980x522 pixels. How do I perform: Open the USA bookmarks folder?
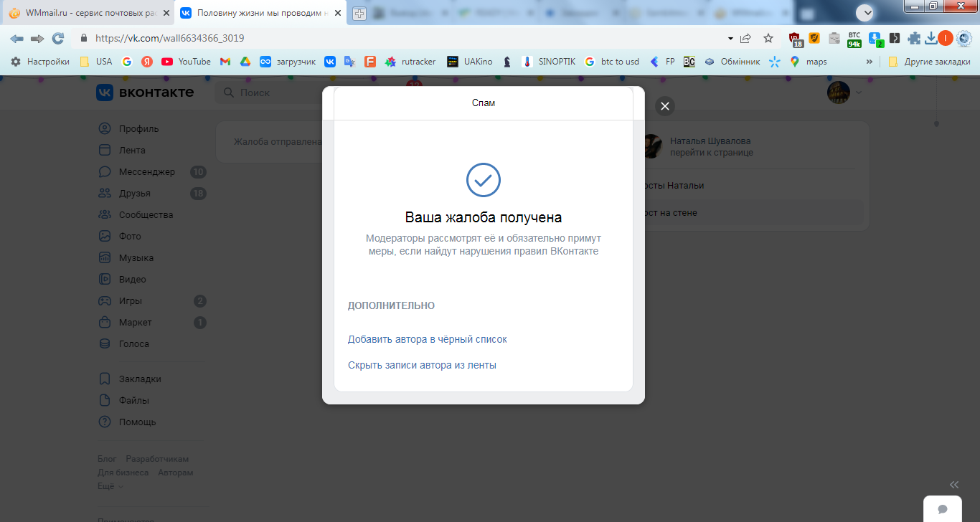click(96, 62)
